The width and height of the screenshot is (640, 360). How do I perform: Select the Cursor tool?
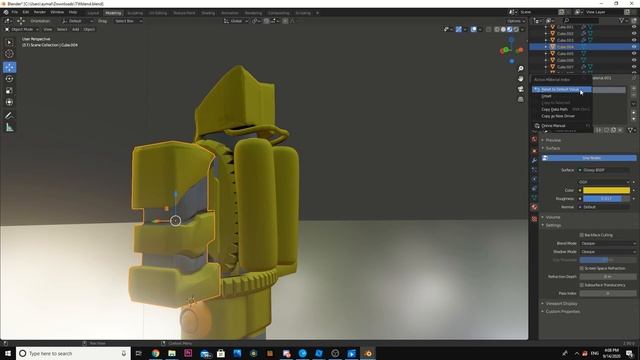9,53
